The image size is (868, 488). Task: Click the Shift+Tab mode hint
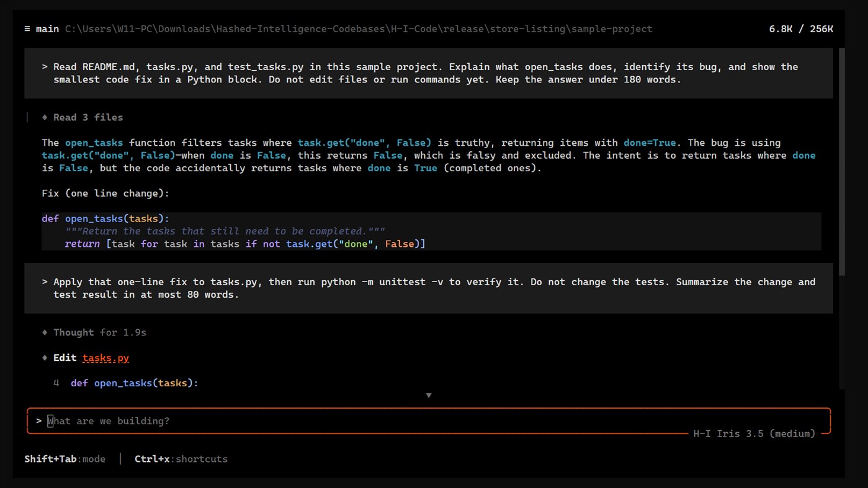[65, 459]
